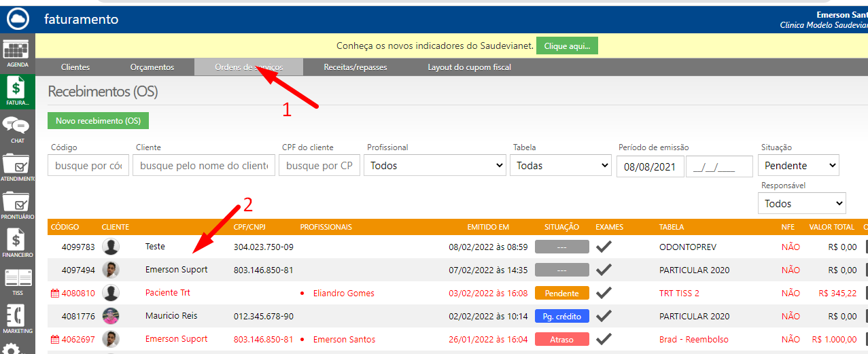This screenshot has height=354, width=868.
Task: Expand the Tabela dropdown set to Todas
Action: (561, 165)
